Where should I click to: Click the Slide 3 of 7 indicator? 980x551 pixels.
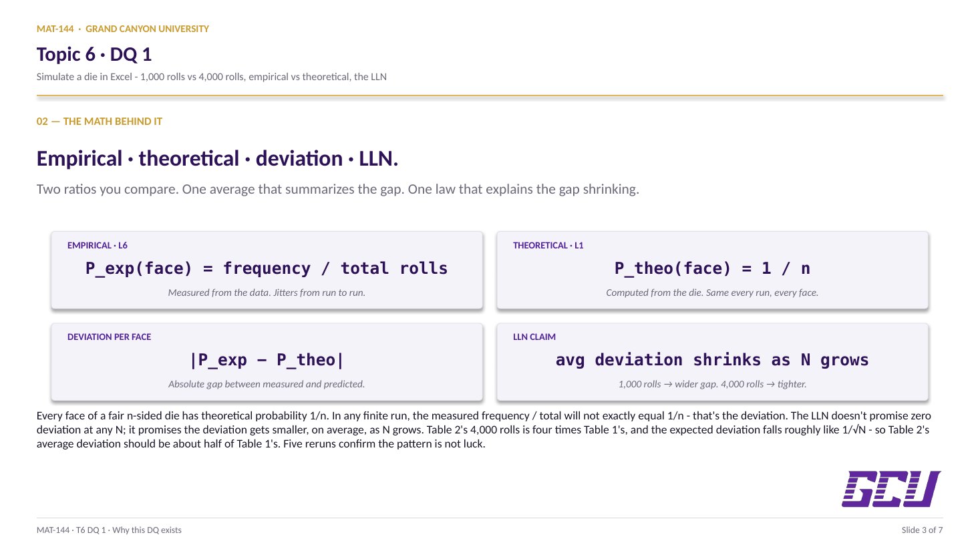click(922, 530)
